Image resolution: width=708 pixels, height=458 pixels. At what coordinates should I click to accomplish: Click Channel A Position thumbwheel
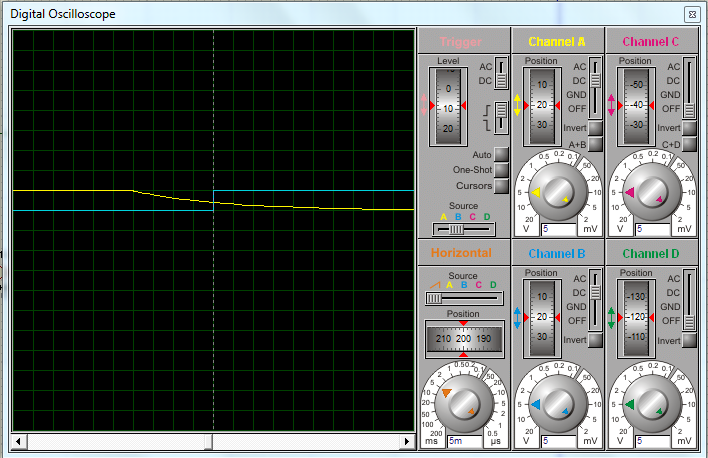pyautogui.click(x=542, y=107)
